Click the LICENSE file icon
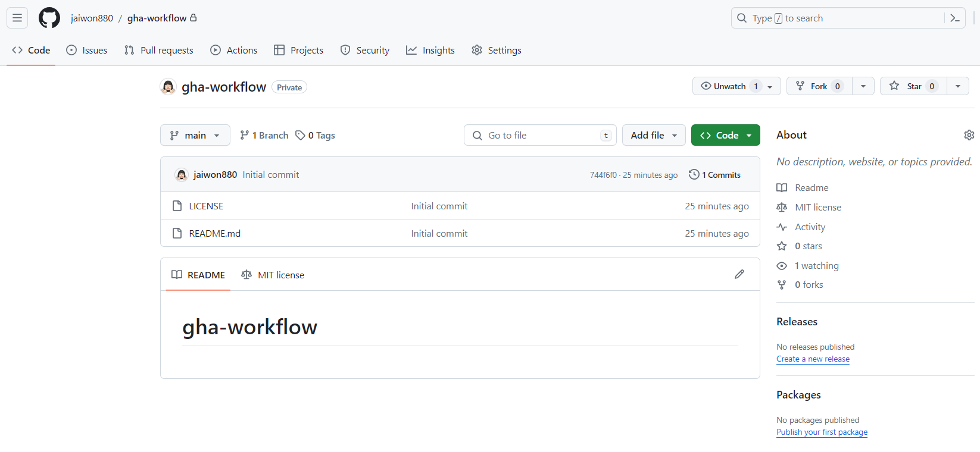Screen dimensions: 980x452 [177, 206]
